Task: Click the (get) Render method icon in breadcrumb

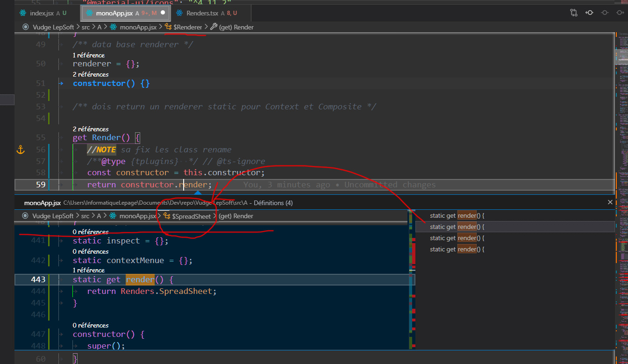Action: click(214, 27)
